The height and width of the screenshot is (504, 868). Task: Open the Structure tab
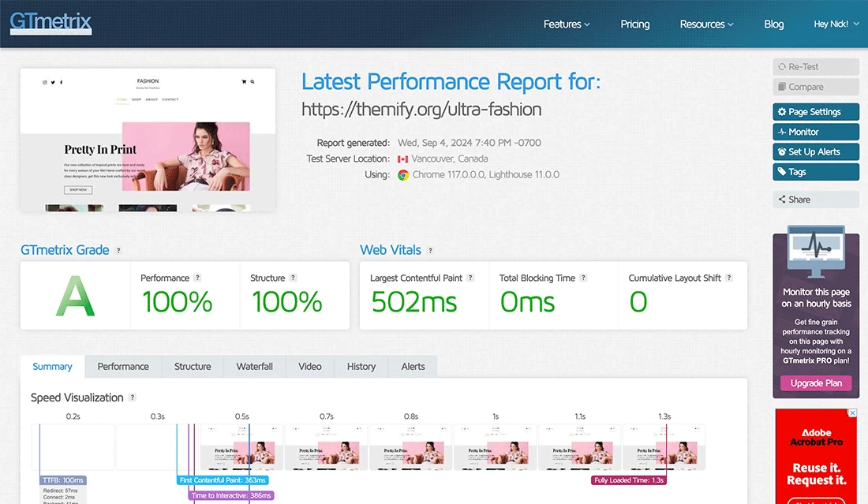[x=193, y=366]
